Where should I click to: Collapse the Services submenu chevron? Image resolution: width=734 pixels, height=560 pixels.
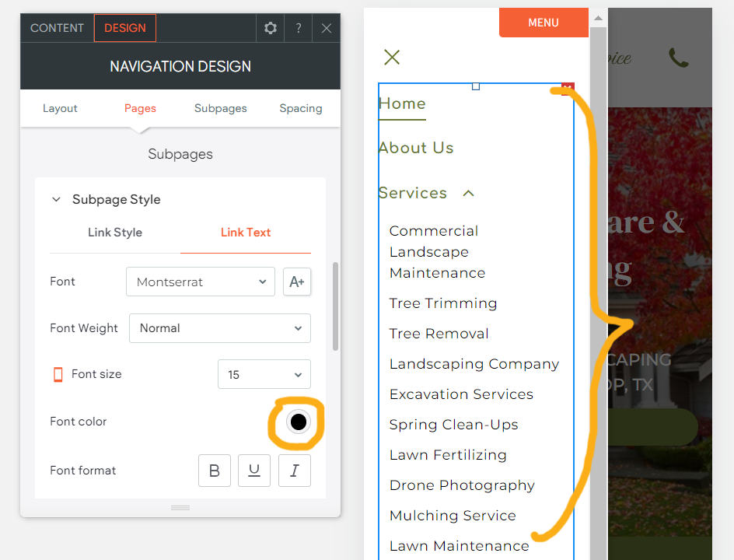pyautogui.click(x=469, y=194)
